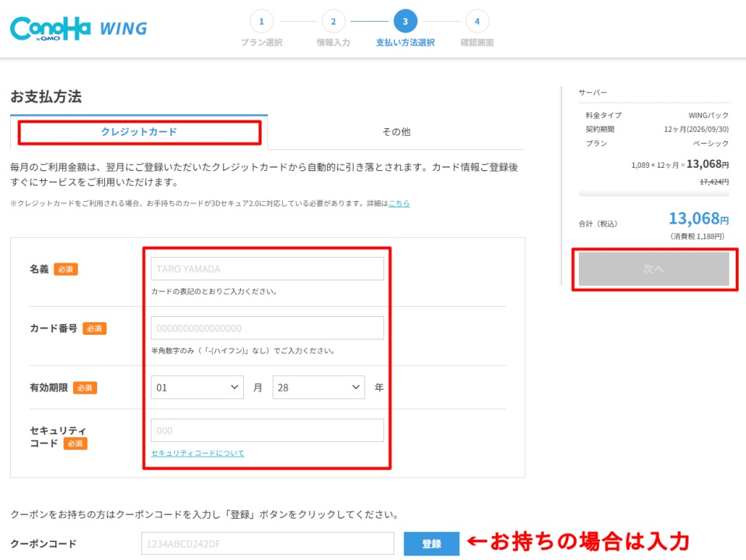This screenshot has height=560, width=746.
Task: Switch to the その他 payment tab
Action: (x=396, y=132)
